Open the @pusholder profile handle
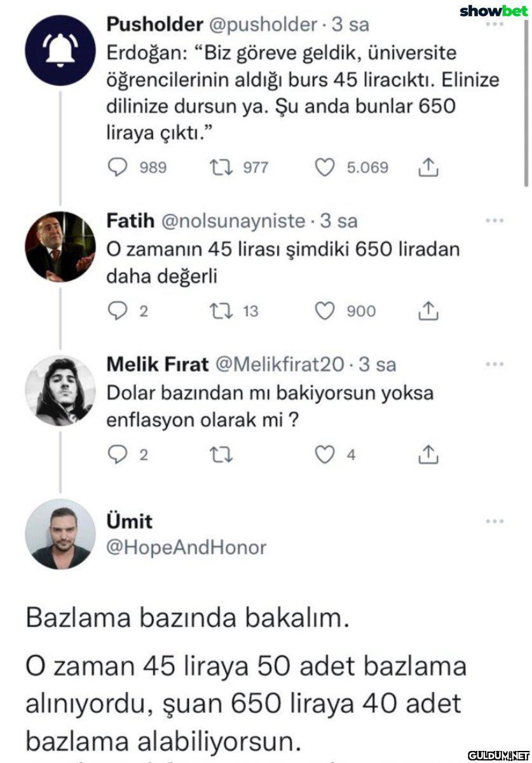 (261, 25)
